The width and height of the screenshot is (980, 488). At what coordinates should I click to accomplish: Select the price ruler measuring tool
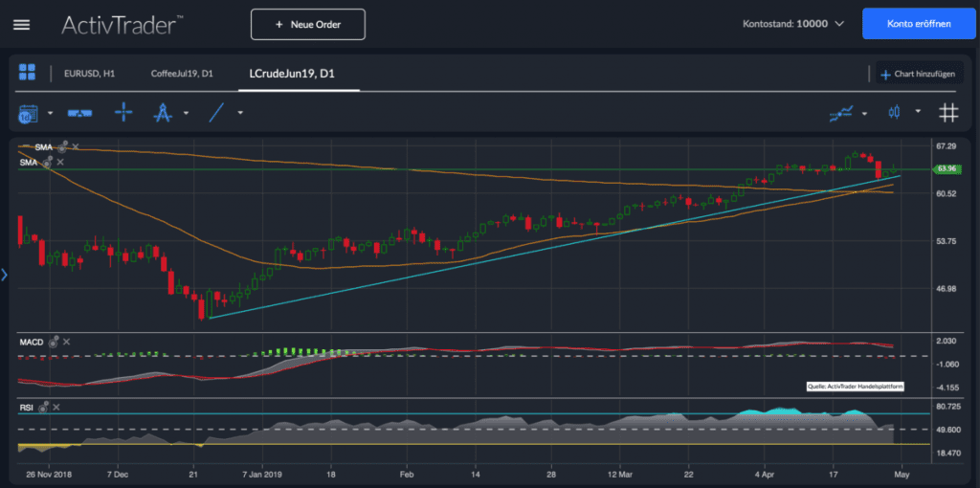click(x=79, y=113)
